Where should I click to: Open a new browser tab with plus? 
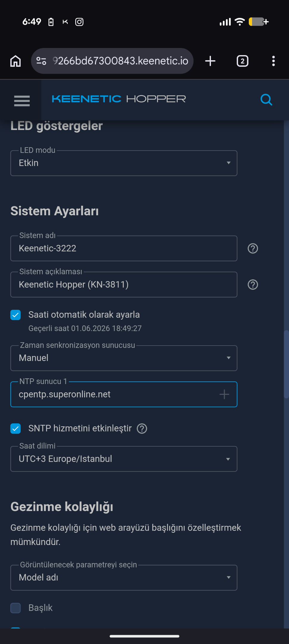coord(210,61)
